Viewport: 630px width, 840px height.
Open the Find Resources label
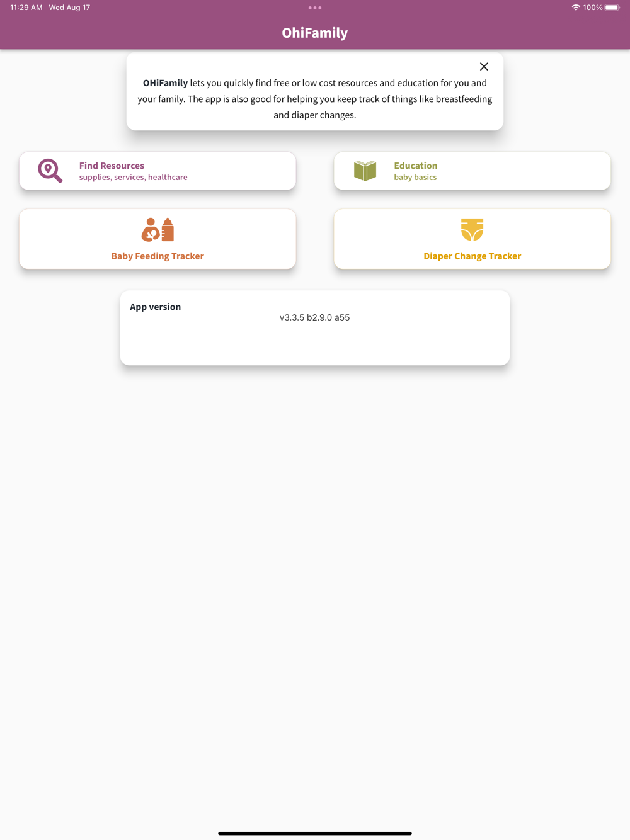[x=112, y=166]
